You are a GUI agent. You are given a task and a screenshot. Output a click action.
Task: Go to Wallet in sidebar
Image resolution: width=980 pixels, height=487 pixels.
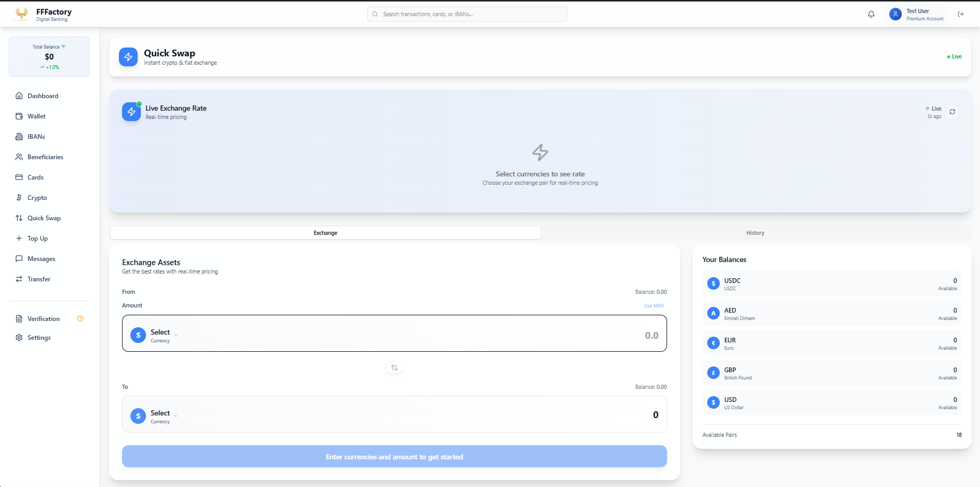tap(37, 116)
